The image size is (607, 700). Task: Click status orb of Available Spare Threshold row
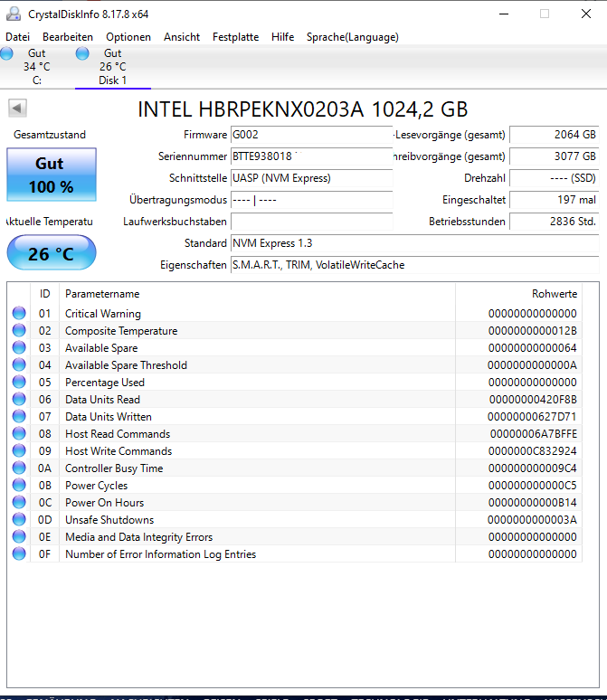[19, 364]
